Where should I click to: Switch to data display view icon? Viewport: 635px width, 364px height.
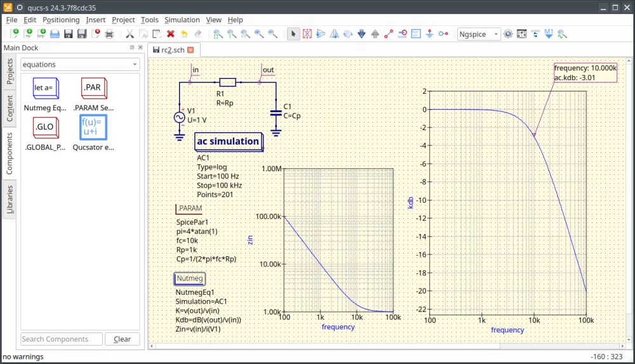(x=535, y=34)
